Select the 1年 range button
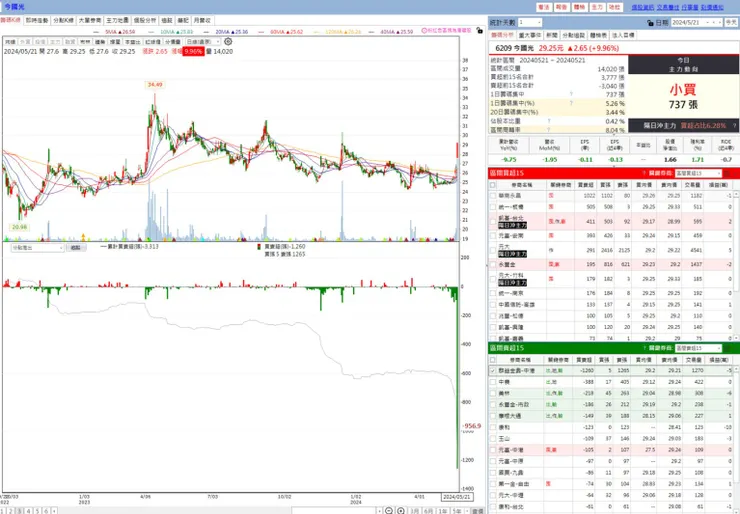 click(x=442, y=511)
